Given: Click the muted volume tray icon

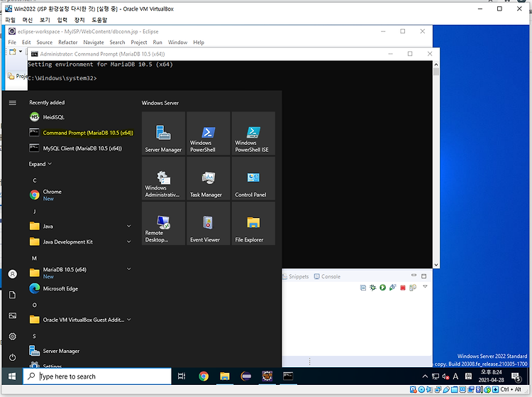Looking at the screenshot, I should tap(445, 376).
